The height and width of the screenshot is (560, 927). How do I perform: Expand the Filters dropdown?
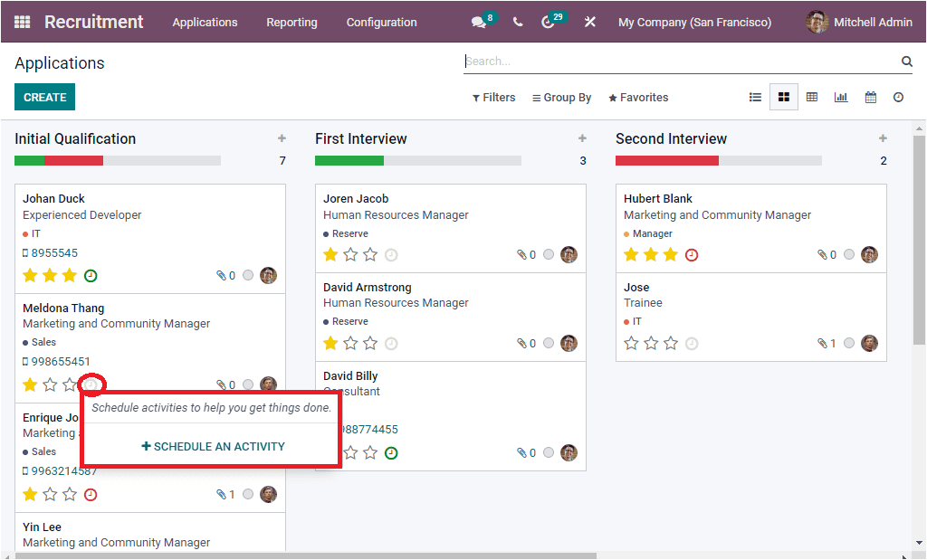[x=493, y=97]
